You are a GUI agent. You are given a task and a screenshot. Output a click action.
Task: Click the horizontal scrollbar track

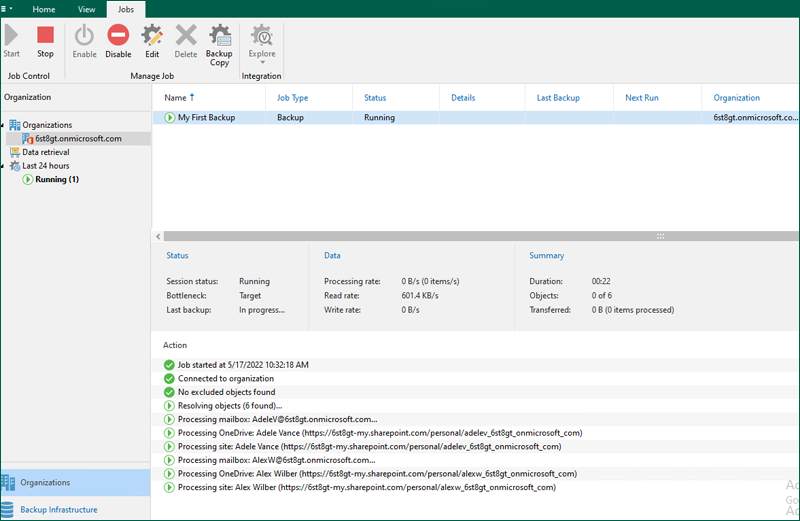pos(481,236)
